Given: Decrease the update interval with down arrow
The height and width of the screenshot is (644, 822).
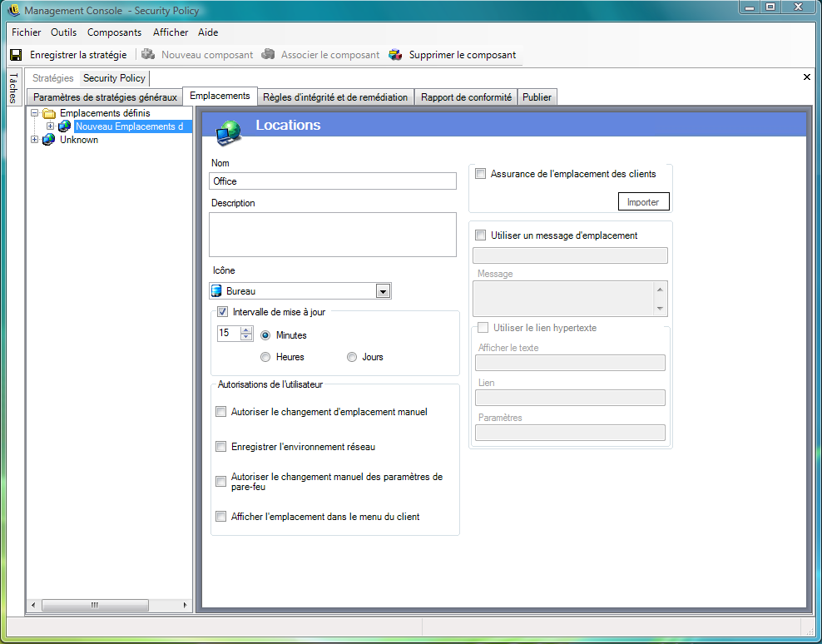Looking at the screenshot, I should click(x=246, y=337).
